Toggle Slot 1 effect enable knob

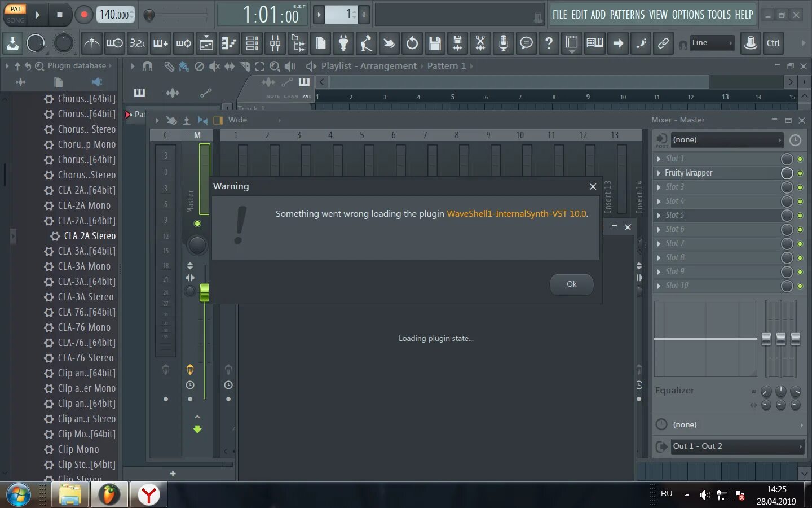point(787,159)
